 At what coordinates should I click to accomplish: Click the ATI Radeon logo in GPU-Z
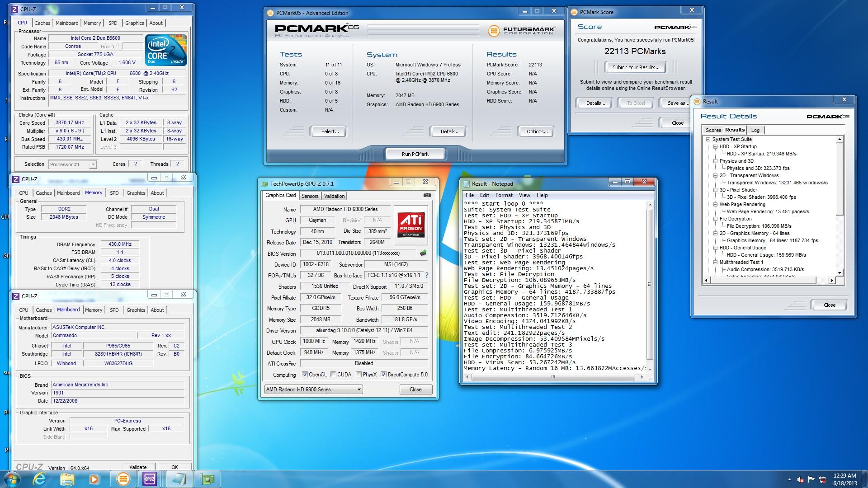pyautogui.click(x=411, y=225)
